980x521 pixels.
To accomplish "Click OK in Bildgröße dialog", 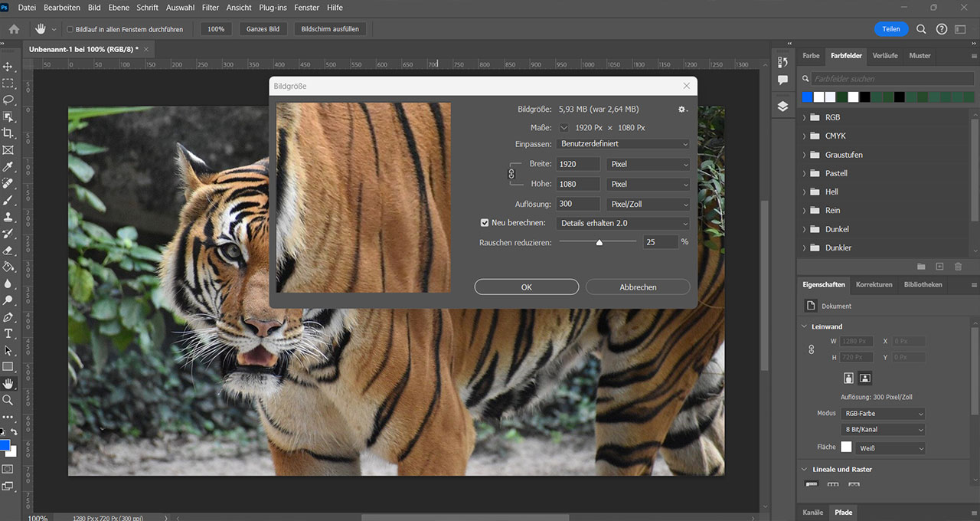I will point(526,287).
